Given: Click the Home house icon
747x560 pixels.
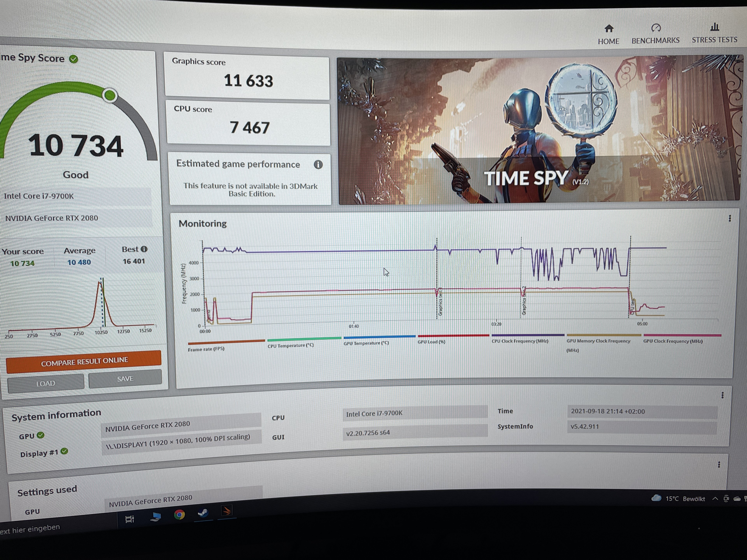Looking at the screenshot, I should tap(609, 28).
